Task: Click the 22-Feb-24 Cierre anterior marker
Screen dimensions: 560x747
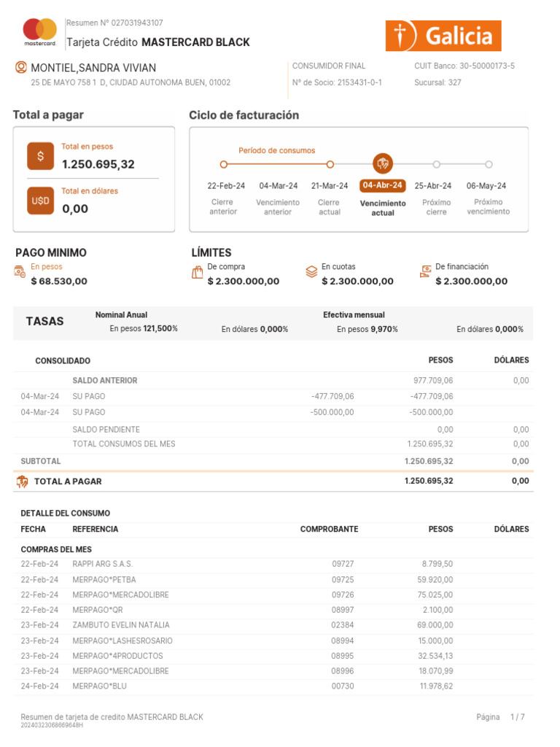Action: (x=223, y=164)
